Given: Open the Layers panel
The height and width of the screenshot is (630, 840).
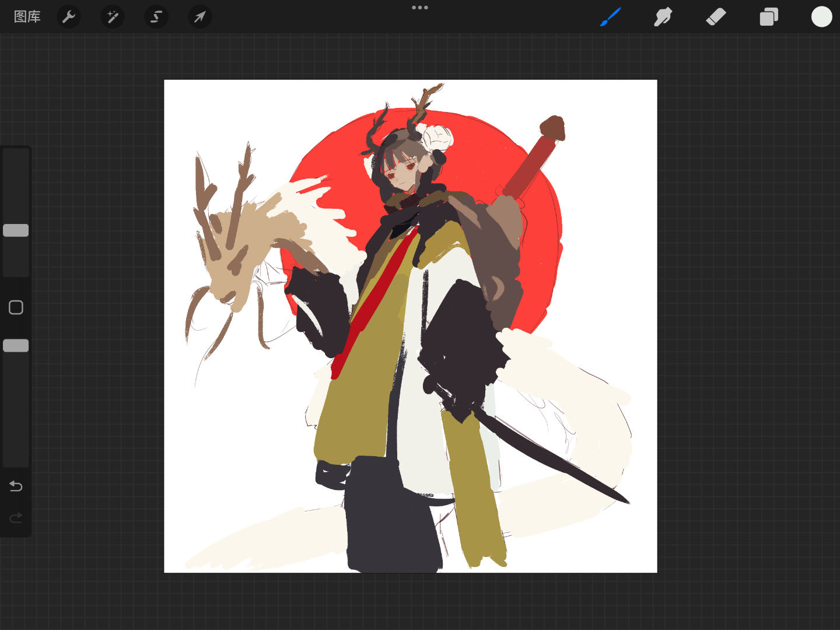Looking at the screenshot, I should click(x=769, y=17).
